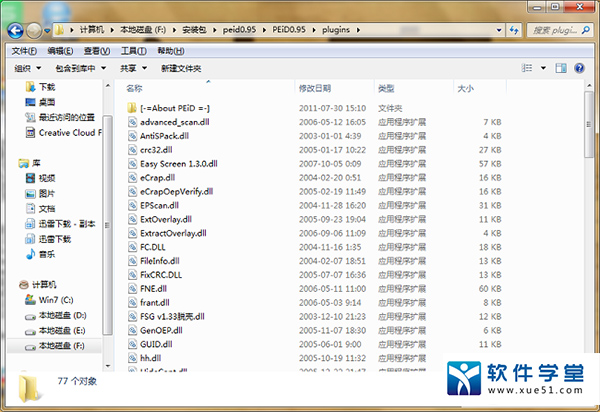Open 迅雷下载 - 副本 in the sidebar
This screenshot has height=412, width=600.
click(60, 224)
